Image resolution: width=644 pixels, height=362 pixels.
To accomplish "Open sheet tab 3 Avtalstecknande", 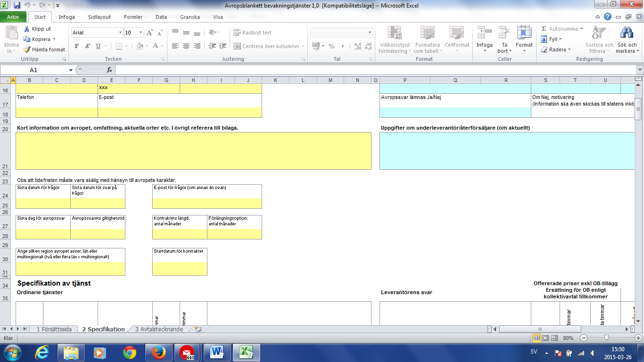I will pyautogui.click(x=159, y=329).
